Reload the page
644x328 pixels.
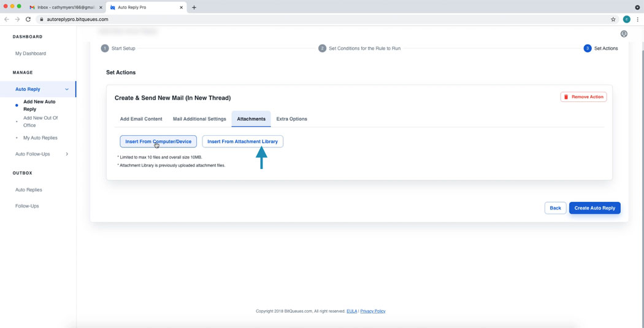[28, 19]
